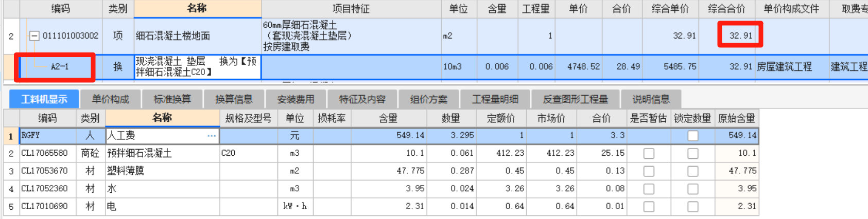
Task: Tick 是否暂估 checkbox for 电 row
Action: click(649, 207)
